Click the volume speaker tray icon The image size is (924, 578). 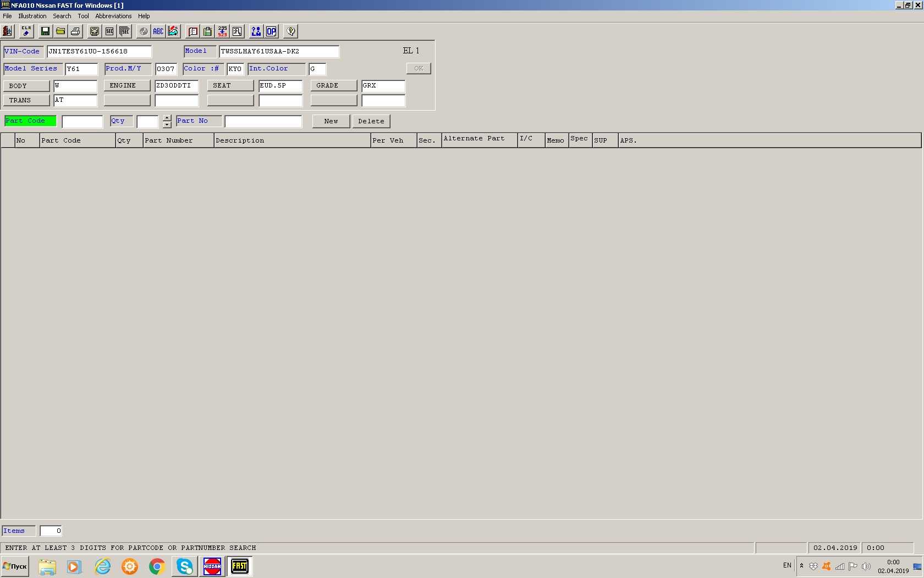pyautogui.click(x=866, y=566)
